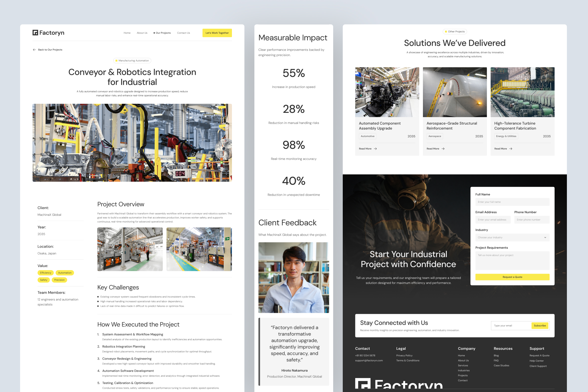Viewport: 588px width, 392px height.
Task: Click the back arrow beside Back to Our Projects
Action: pyautogui.click(x=34, y=50)
